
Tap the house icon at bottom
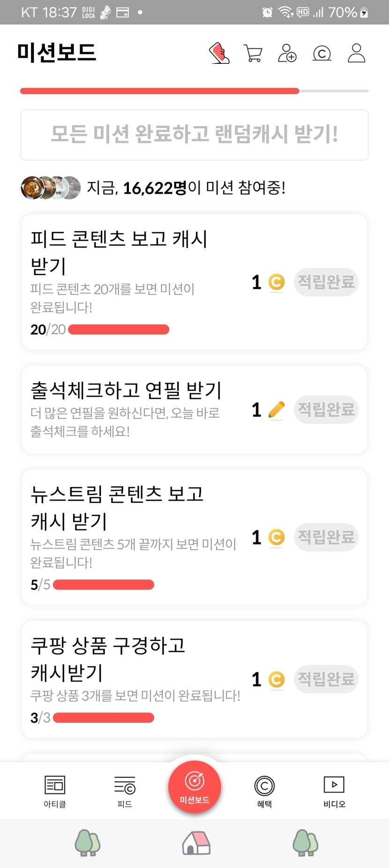tap(196, 843)
